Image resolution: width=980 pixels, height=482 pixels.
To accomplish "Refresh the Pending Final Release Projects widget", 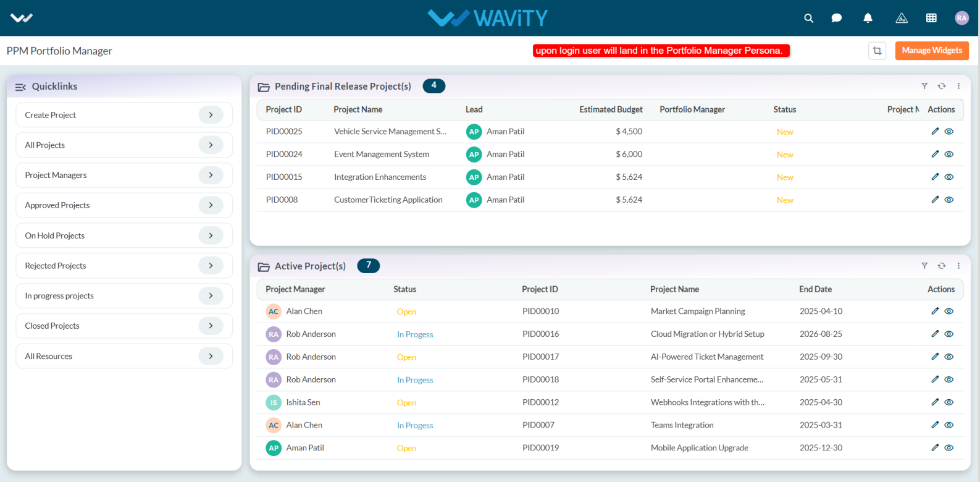I will (942, 86).
